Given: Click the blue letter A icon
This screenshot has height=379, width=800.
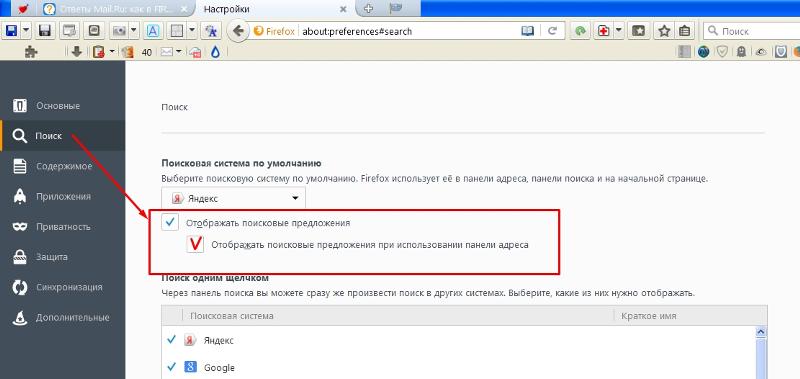Looking at the screenshot, I should point(152,31).
